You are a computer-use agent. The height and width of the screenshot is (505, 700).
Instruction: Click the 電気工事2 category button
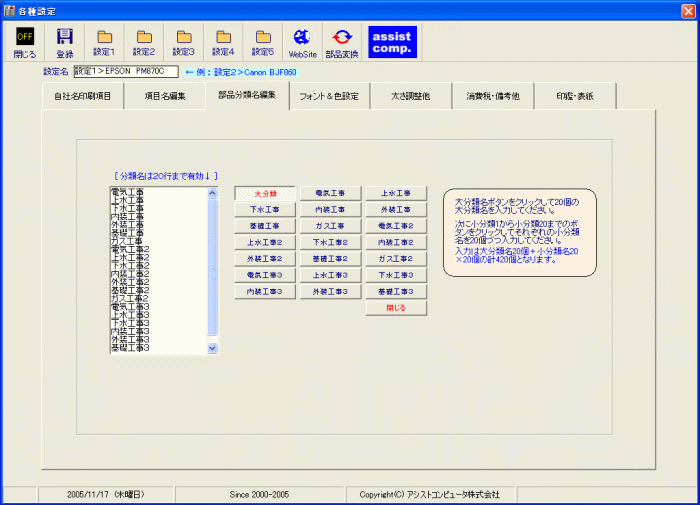pos(396,226)
